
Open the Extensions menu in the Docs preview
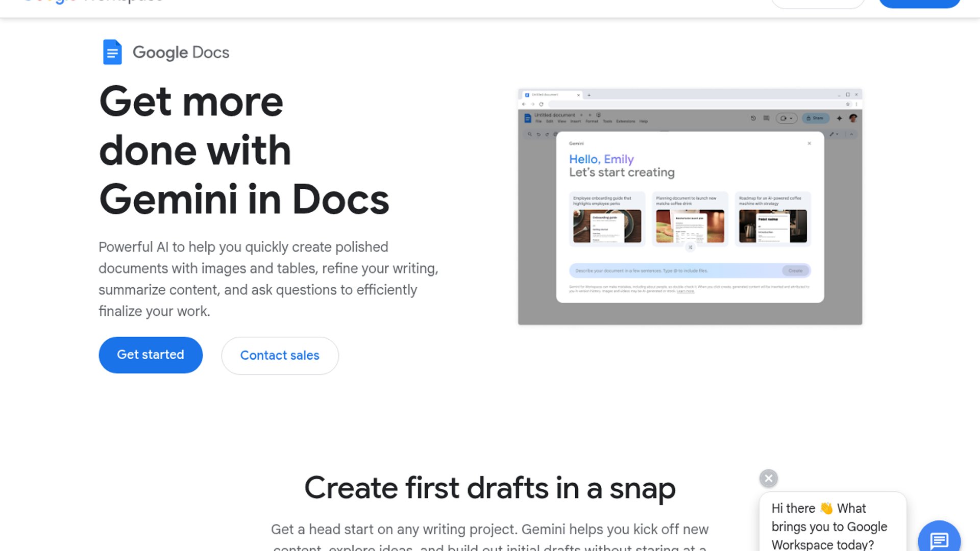pos(625,121)
